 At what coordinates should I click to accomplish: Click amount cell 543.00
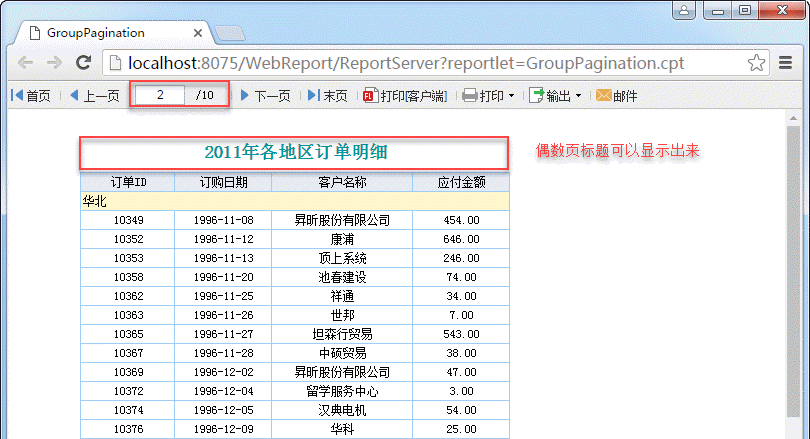click(461, 335)
